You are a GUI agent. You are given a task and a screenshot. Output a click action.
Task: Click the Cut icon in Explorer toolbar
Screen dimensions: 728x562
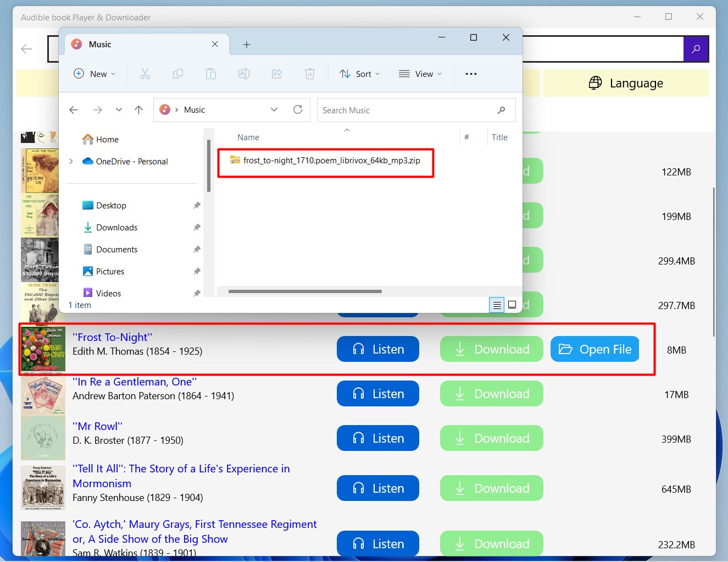point(145,74)
